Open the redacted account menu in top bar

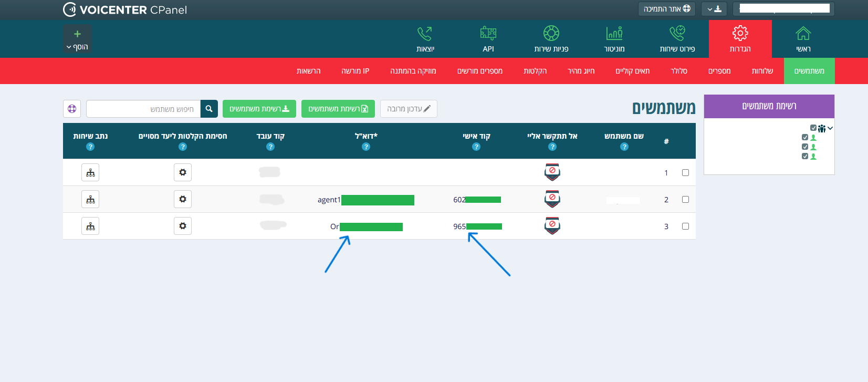click(783, 9)
